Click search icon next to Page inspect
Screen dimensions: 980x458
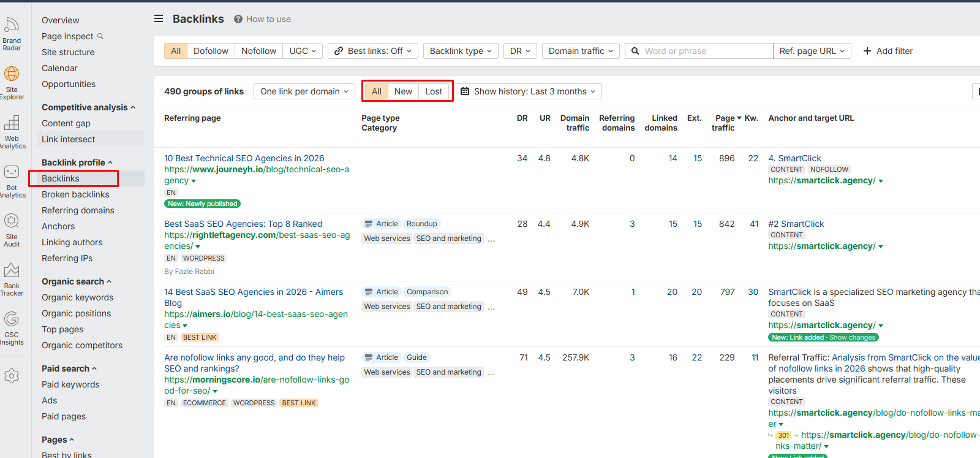[100, 36]
